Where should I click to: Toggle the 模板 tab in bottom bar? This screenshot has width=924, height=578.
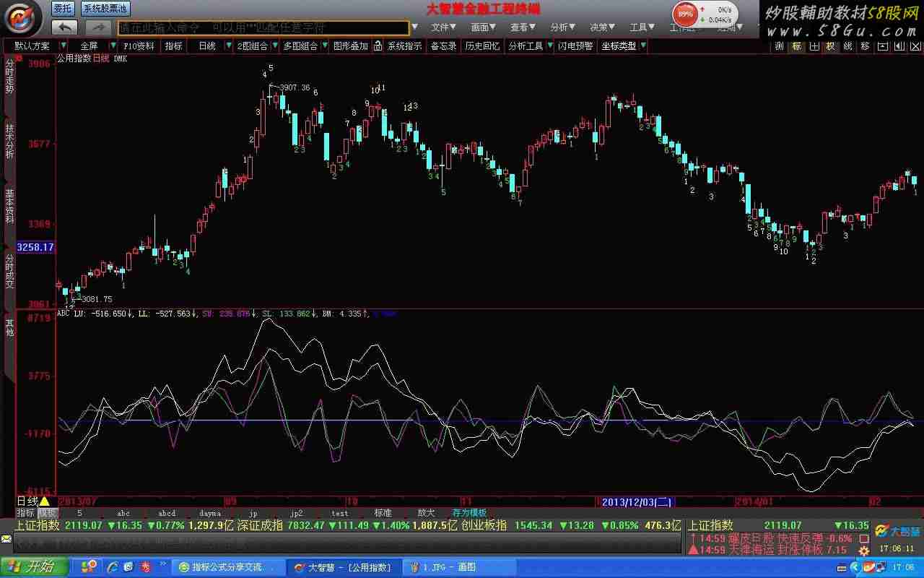(48, 513)
